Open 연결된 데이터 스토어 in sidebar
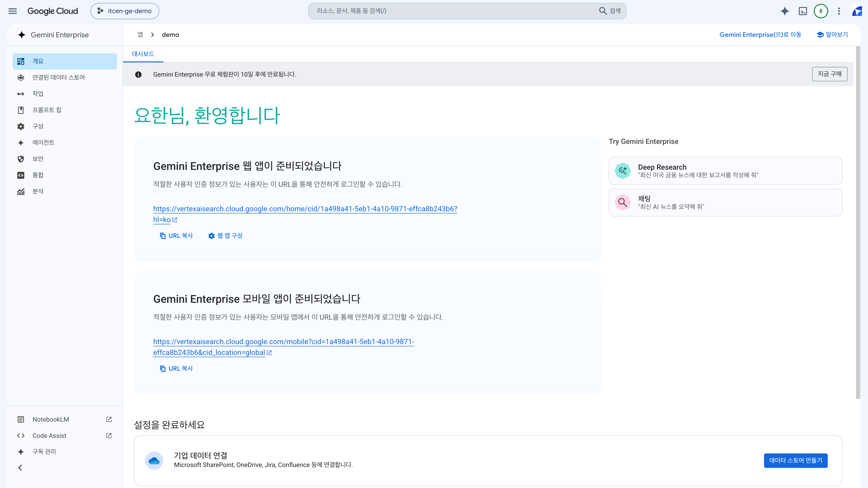This screenshot has width=868, height=488. (65, 77)
